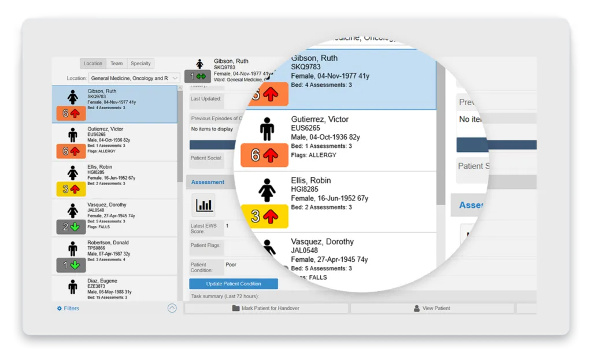
Task: Select Gibson, Ruth in the patient list
Action: click(114, 104)
